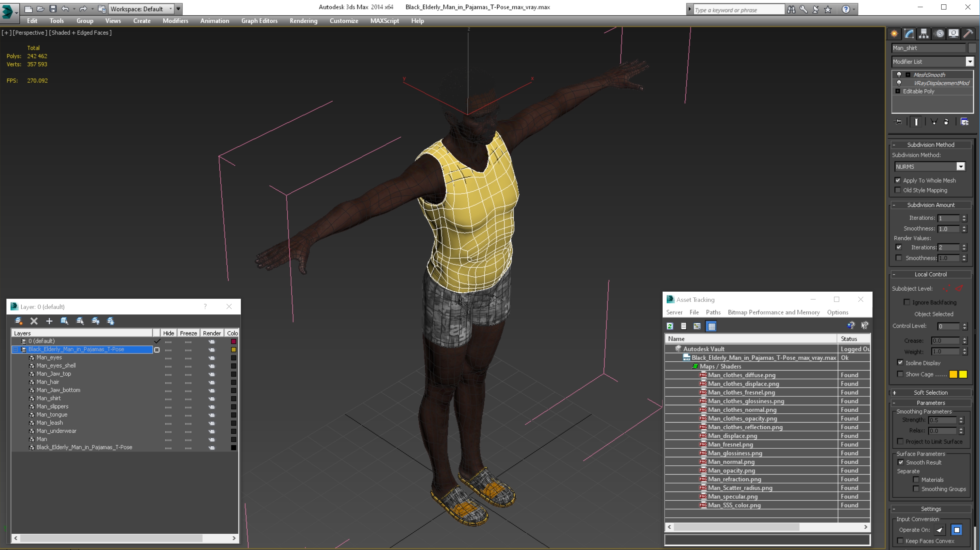Add selected objects to layer with plus

click(x=49, y=321)
